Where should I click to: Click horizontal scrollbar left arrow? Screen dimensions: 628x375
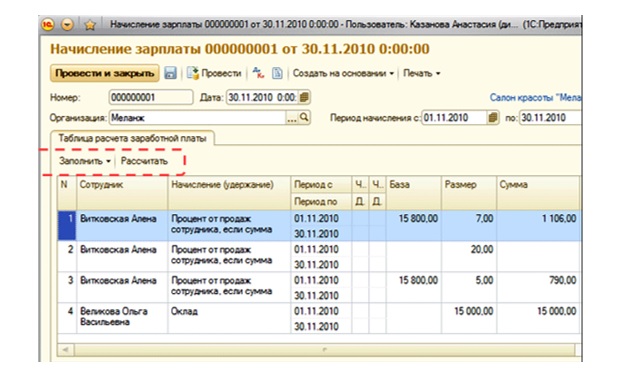66,350
